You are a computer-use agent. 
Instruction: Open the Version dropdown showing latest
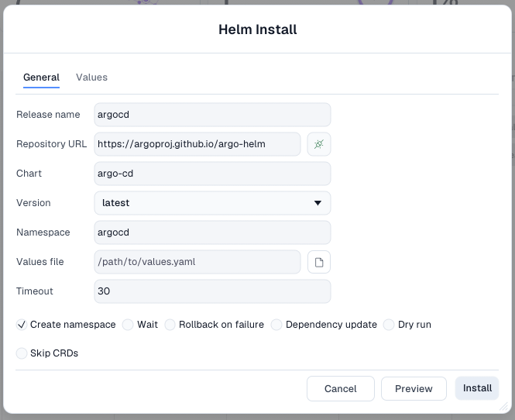click(212, 203)
